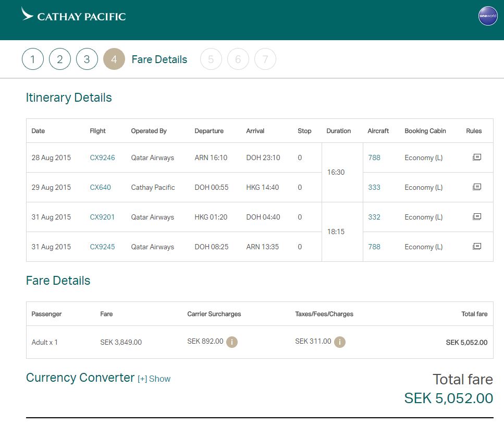This screenshot has height=424, width=504.
Task: Click arrival HKG 14:40
Action: (x=262, y=187)
